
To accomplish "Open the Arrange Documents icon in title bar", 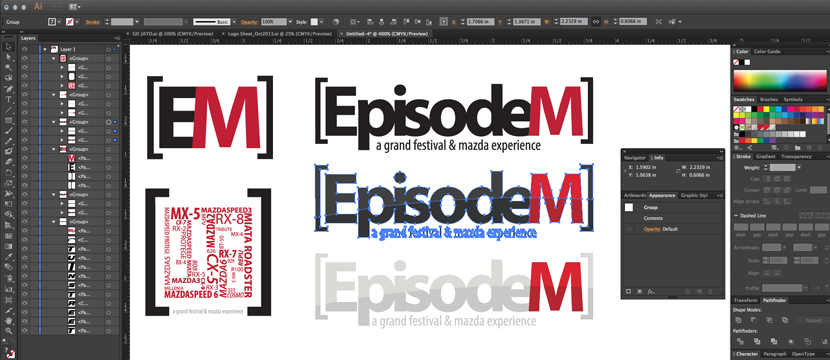I will click(x=75, y=7).
